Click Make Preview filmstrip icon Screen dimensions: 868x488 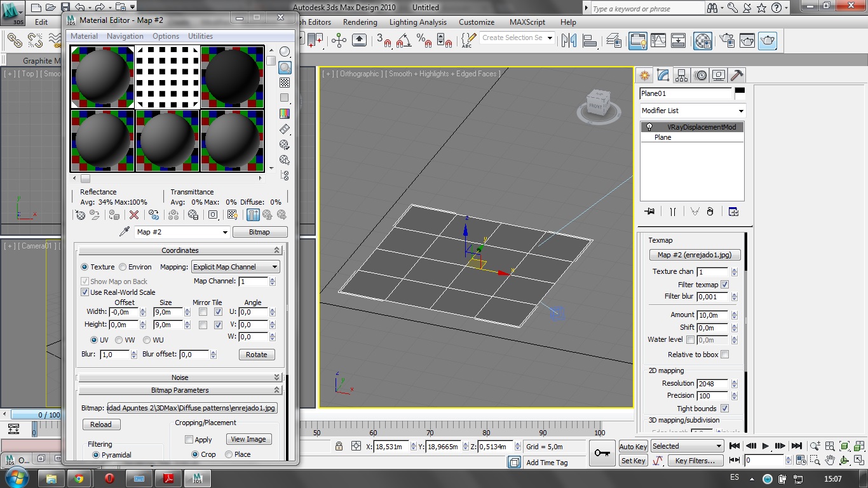(285, 129)
